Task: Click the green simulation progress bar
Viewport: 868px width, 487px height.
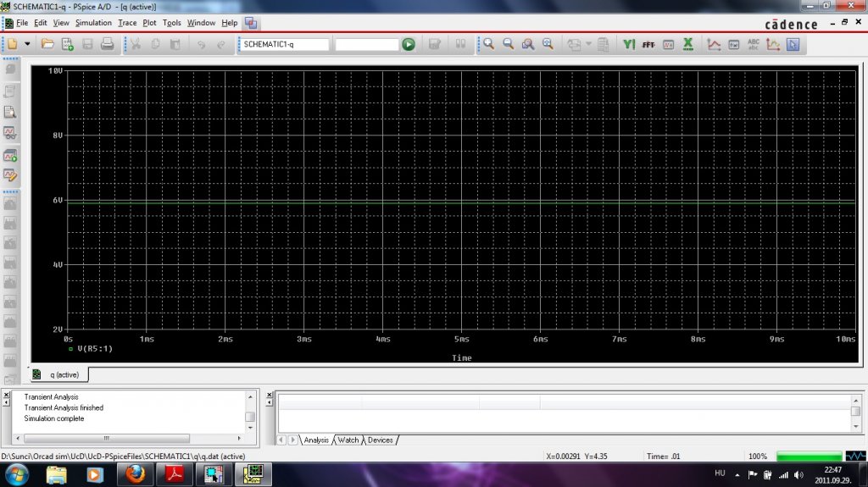Action: (810, 456)
